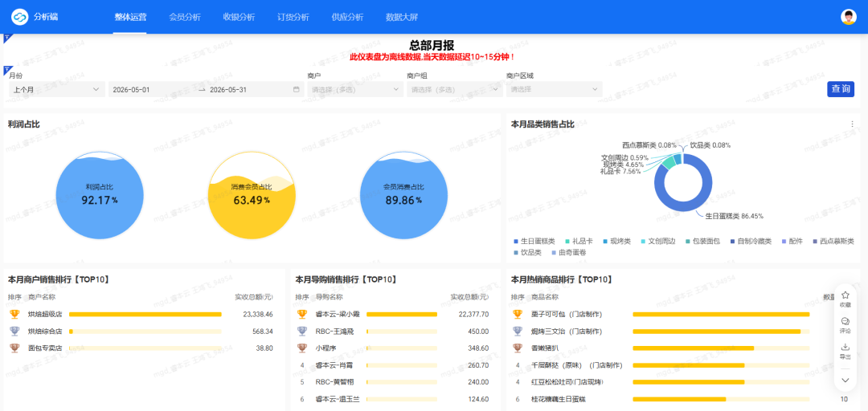868x411 pixels.
Task: Click the 礼品卡 7.56% chart label
Action: (620, 172)
